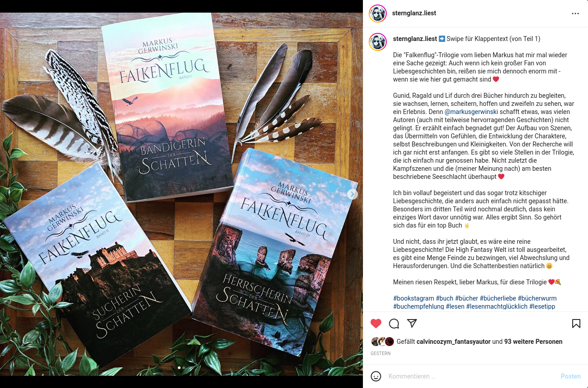Open the three-dot more options menu
This screenshot has height=388, width=588.
pos(575,14)
